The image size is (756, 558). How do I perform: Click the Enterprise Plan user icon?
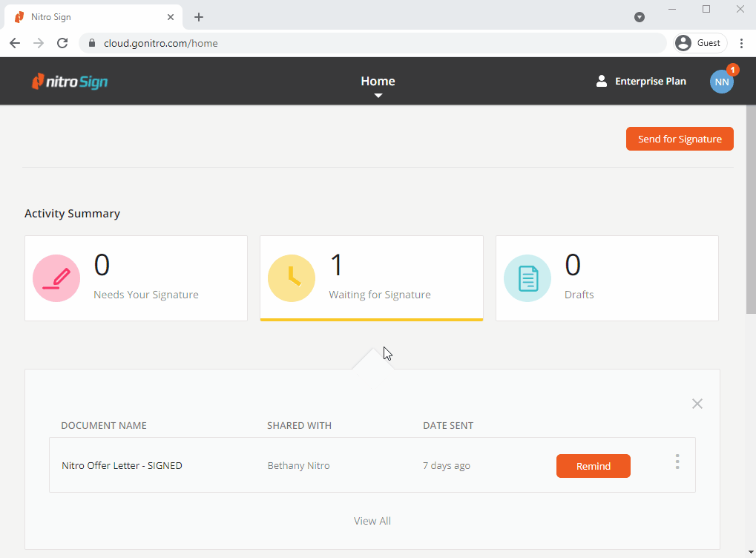[602, 82]
